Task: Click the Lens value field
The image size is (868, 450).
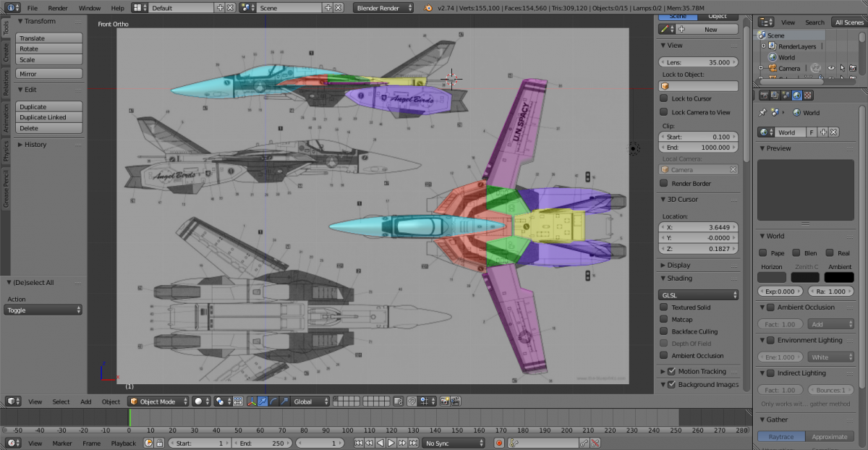Action: pyautogui.click(x=699, y=62)
